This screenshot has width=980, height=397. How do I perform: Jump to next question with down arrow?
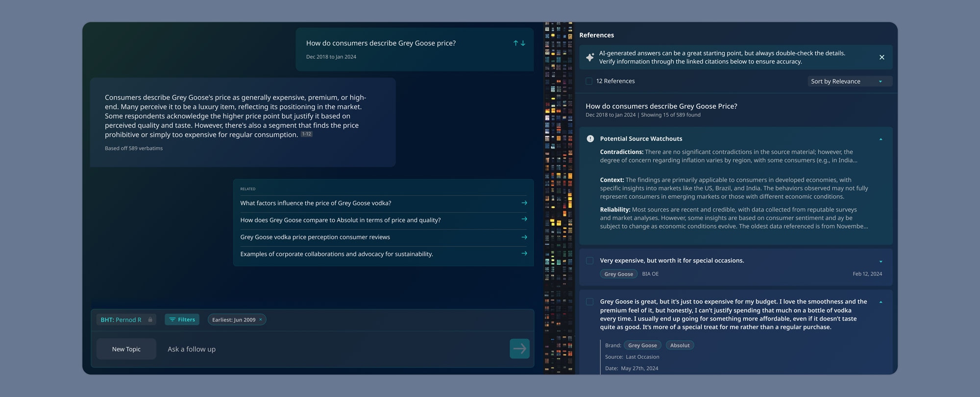coord(523,43)
